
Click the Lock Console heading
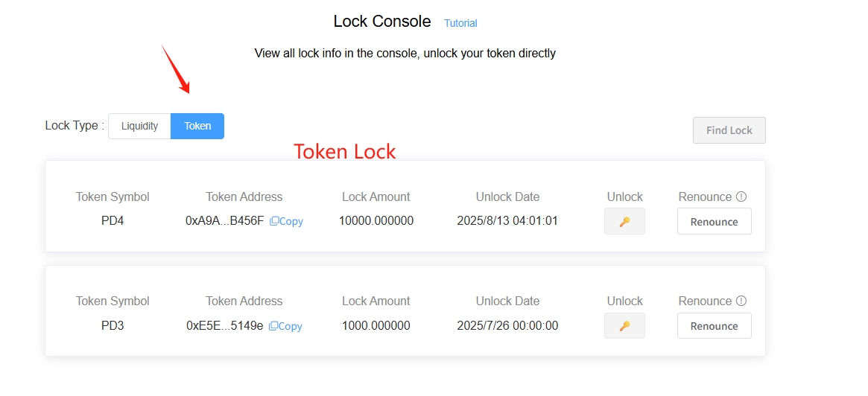click(x=382, y=21)
